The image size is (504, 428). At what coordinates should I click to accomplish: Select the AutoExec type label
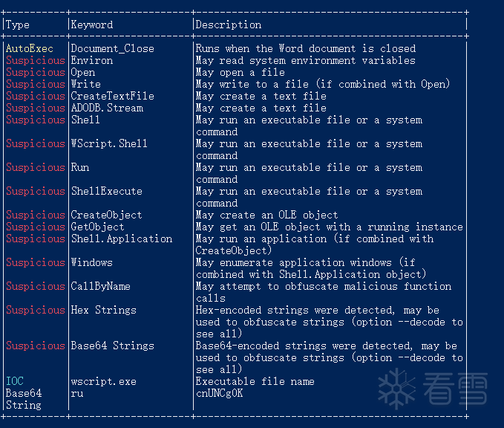click(x=30, y=48)
